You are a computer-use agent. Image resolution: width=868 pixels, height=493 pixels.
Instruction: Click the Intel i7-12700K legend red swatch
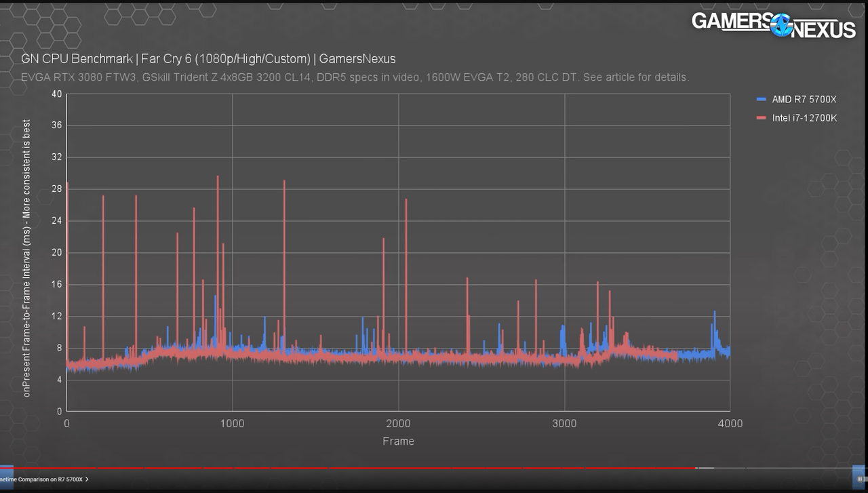pos(761,118)
